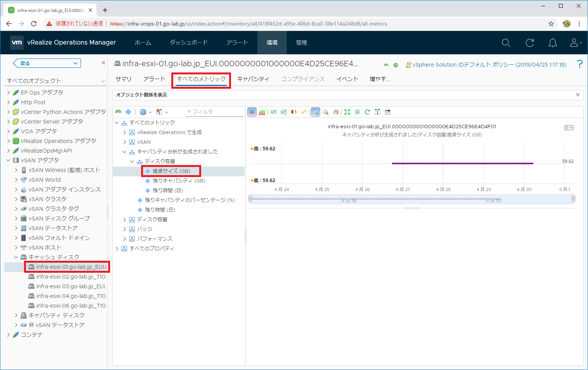Viewport: 588px width, 370px height.
Task: Collapse the ディスク容量 group under capacity analysis
Action: [x=132, y=162]
